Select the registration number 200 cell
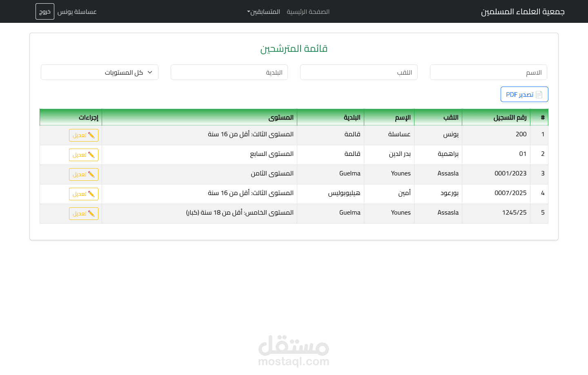Image resolution: width=588 pixels, height=375 pixels. [496, 135]
